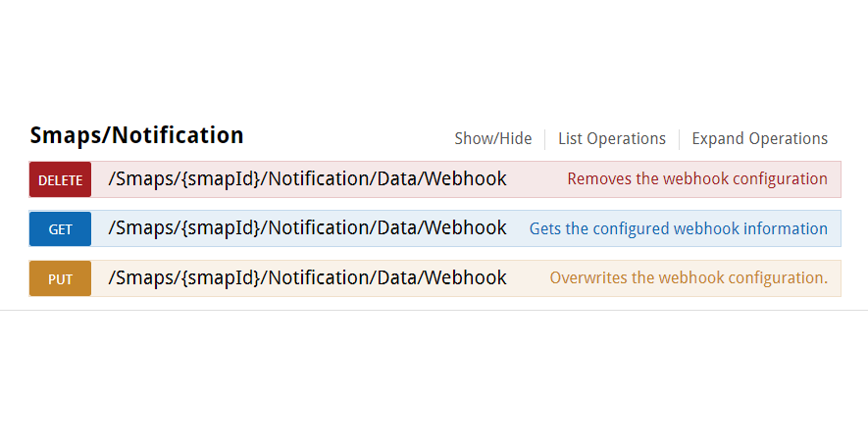Click {smapId} in the GET path
Image resolution: width=868 pixels, height=448 pixels.
tap(220, 228)
